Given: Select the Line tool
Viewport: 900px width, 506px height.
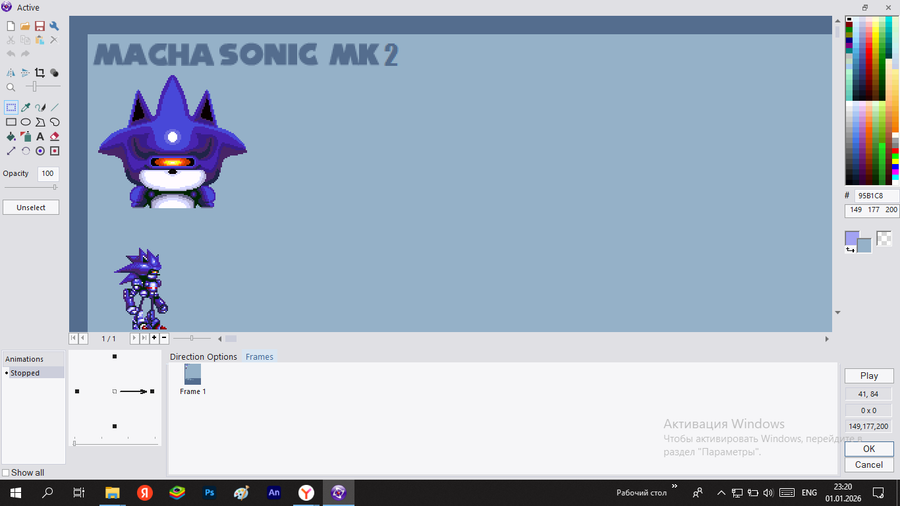Looking at the screenshot, I should [x=55, y=107].
